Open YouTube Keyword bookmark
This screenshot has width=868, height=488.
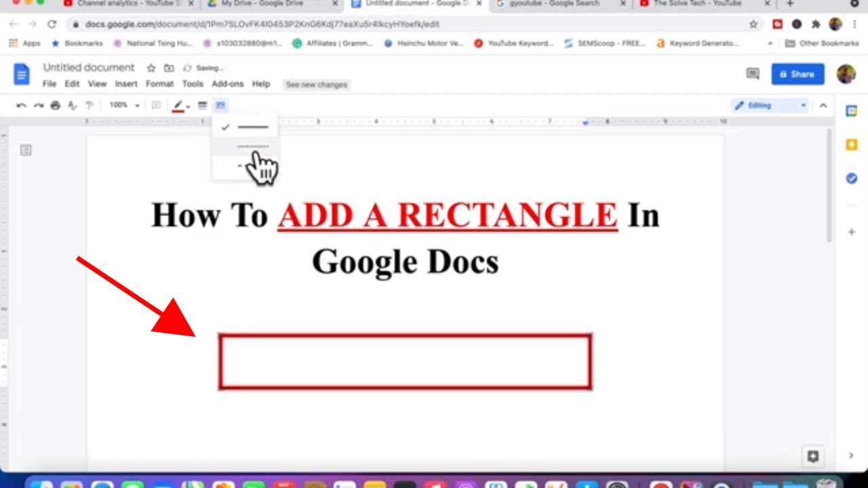(513, 43)
